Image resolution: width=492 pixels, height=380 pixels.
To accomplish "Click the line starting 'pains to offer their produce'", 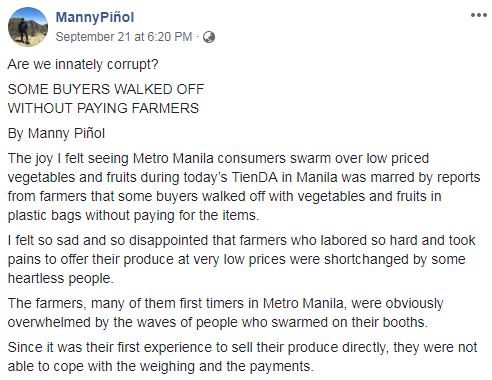I will coord(237,259).
